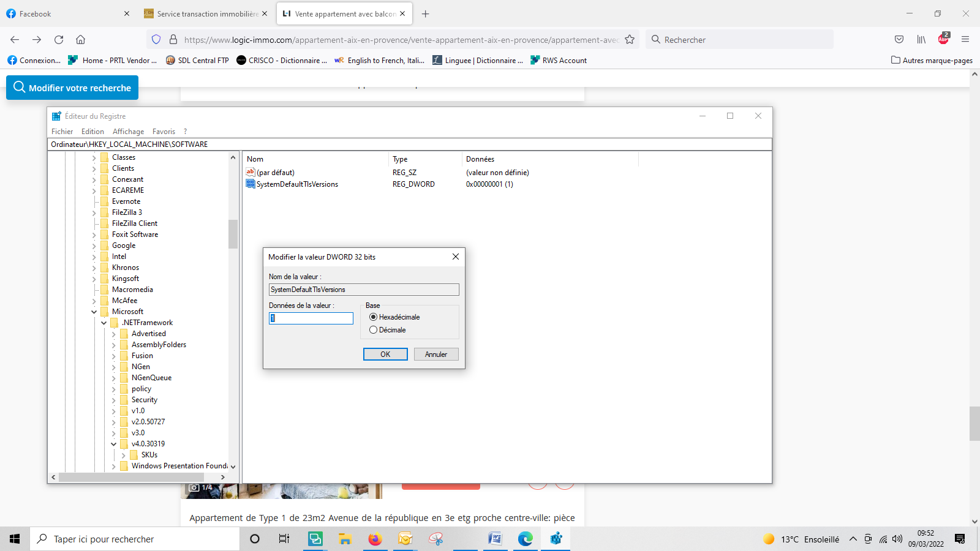Go to Firefox home page
980x551 pixels.
click(x=80, y=40)
